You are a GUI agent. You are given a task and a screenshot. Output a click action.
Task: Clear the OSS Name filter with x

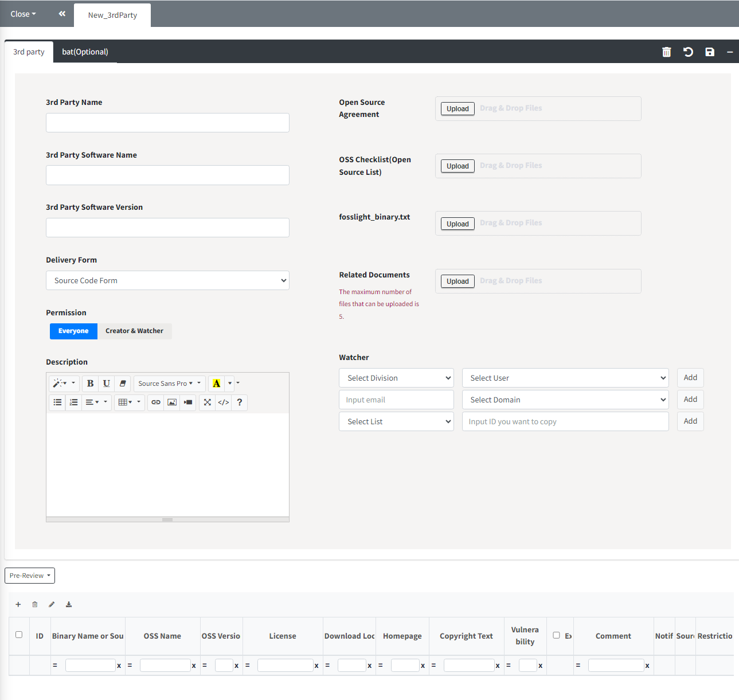pyautogui.click(x=194, y=666)
